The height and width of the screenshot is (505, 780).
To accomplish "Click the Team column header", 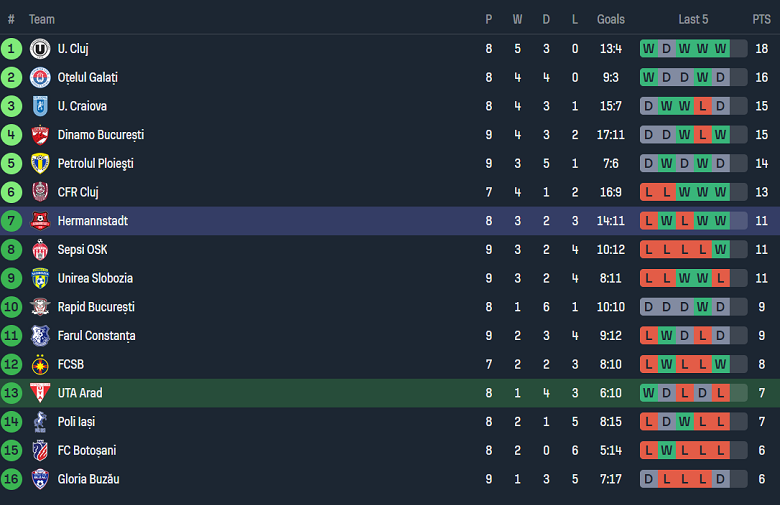I will [x=42, y=19].
